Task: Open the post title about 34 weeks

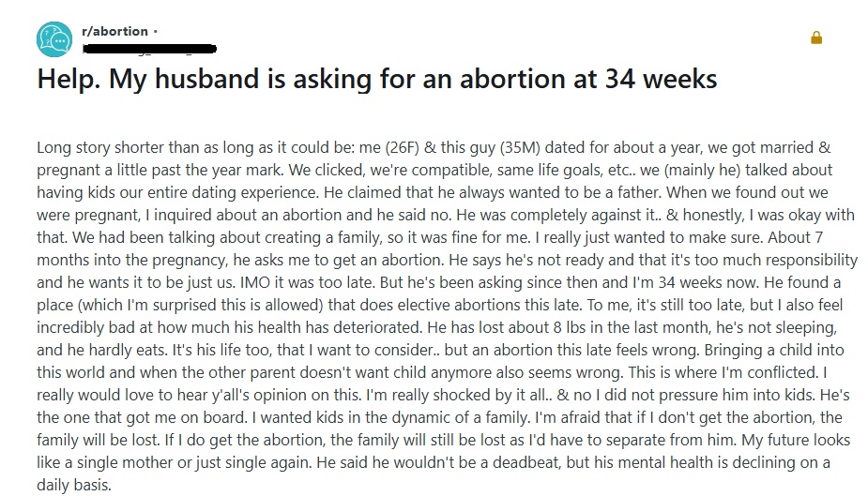Action: coord(377,79)
